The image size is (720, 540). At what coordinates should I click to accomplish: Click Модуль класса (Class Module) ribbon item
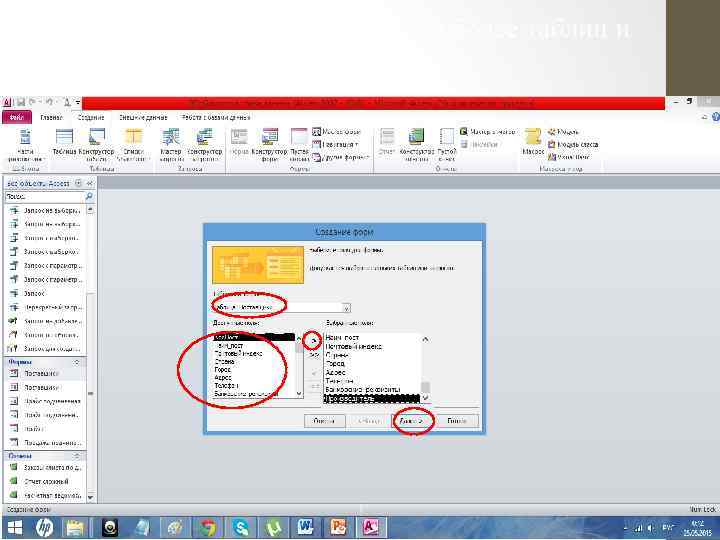[x=573, y=145]
